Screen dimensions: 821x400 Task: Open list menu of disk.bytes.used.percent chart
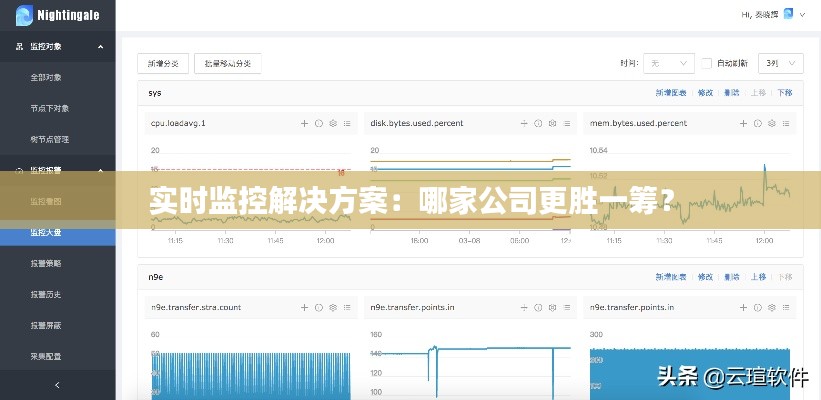[567, 124]
